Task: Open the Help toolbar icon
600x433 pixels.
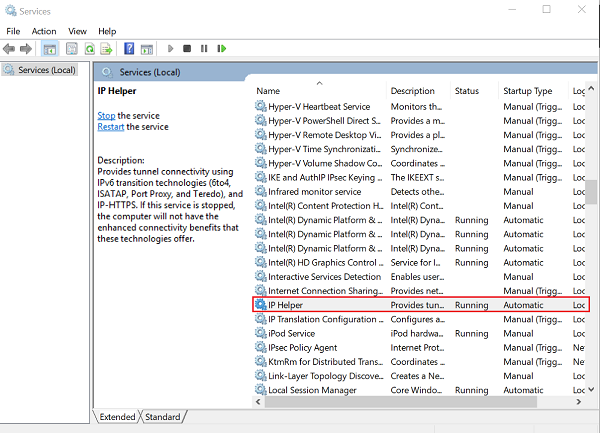Action: [129, 49]
